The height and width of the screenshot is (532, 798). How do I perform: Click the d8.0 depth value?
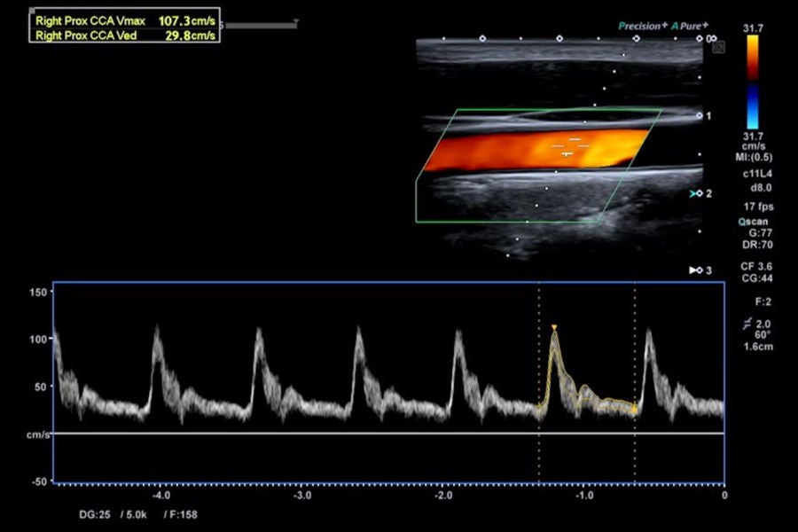761,188
